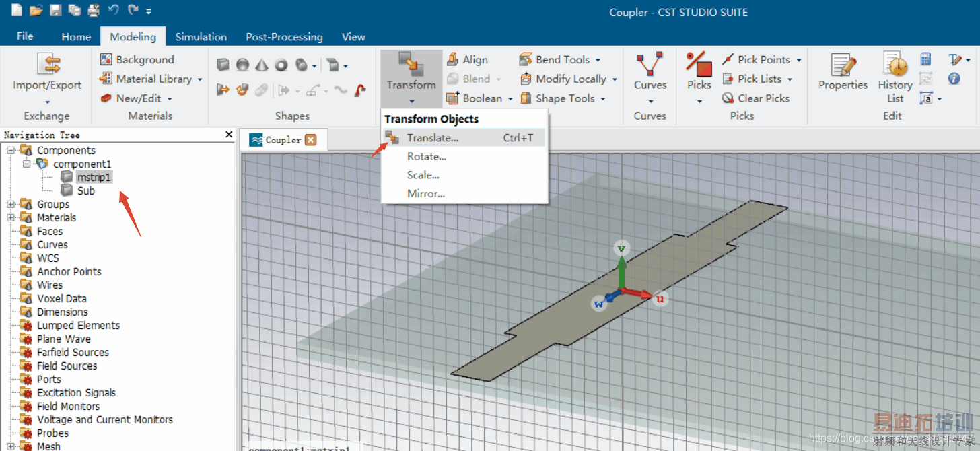Open the object Properties dialog
Image resolution: width=980 pixels, height=451 pixels.
843,73
